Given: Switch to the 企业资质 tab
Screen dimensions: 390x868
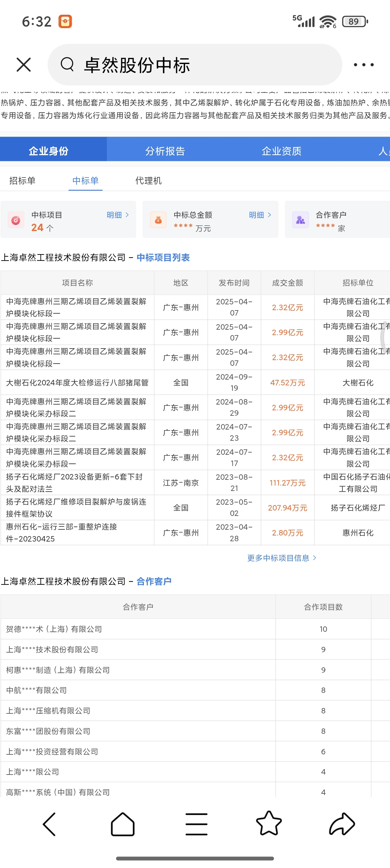Looking at the screenshot, I should tap(282, 151).
